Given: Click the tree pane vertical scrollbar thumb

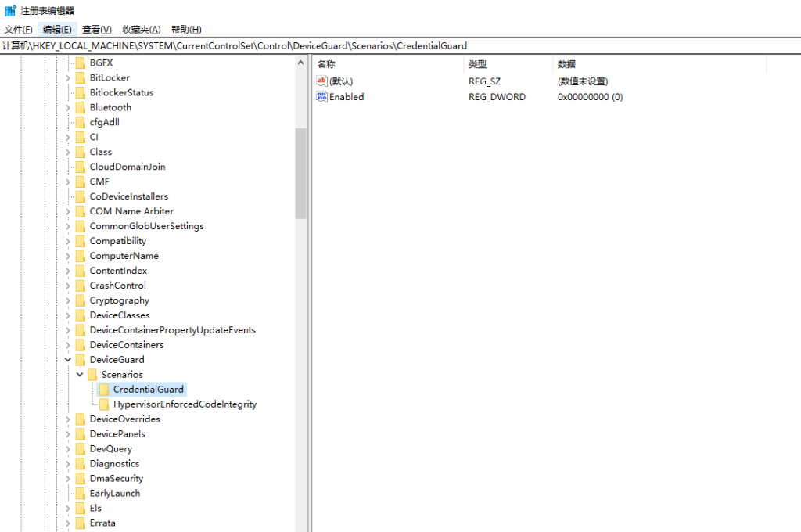Looking at the screenshot, I should tap(300, 174).
